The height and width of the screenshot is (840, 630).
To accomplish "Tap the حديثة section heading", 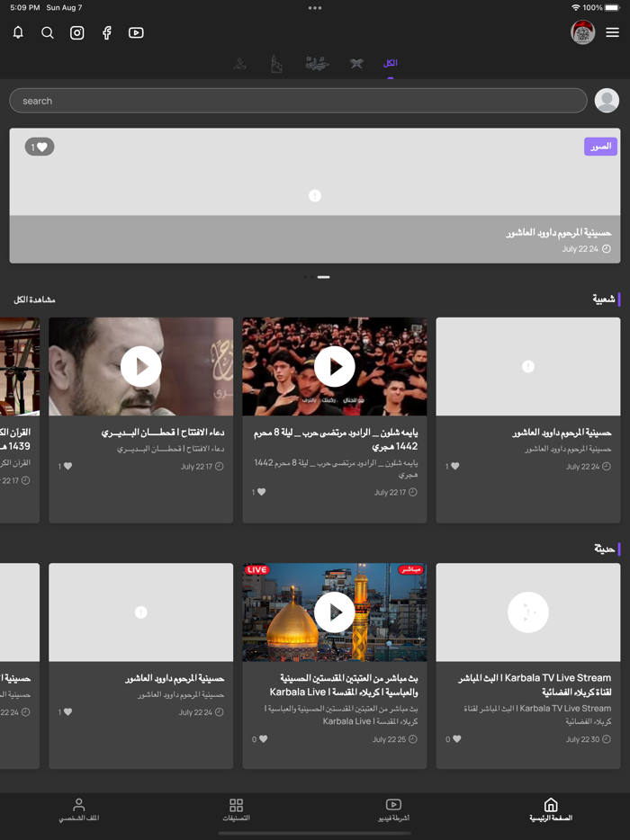I will 605,549.
